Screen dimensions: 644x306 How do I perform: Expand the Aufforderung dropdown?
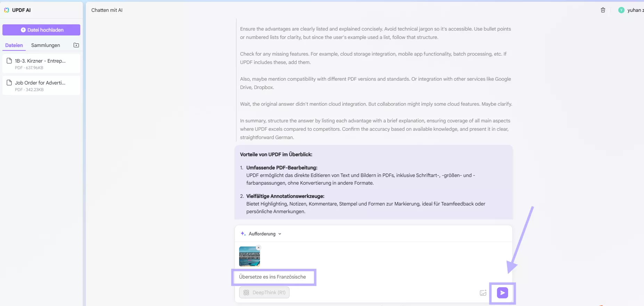[280, 234]
